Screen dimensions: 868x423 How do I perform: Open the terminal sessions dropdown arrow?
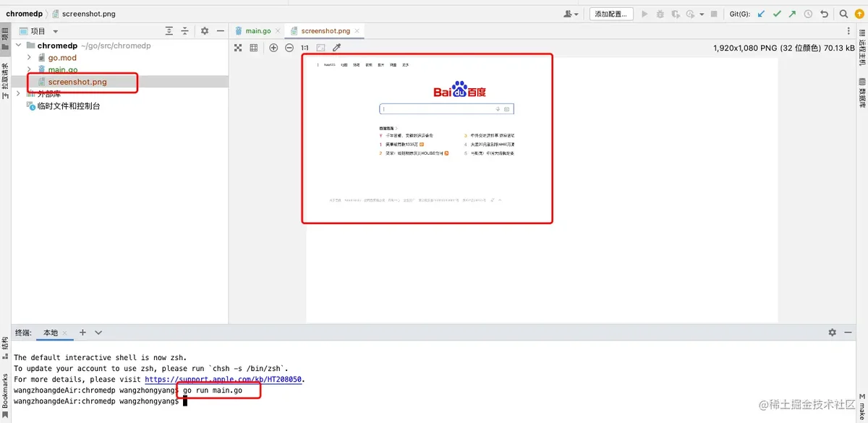click(98, 333)
